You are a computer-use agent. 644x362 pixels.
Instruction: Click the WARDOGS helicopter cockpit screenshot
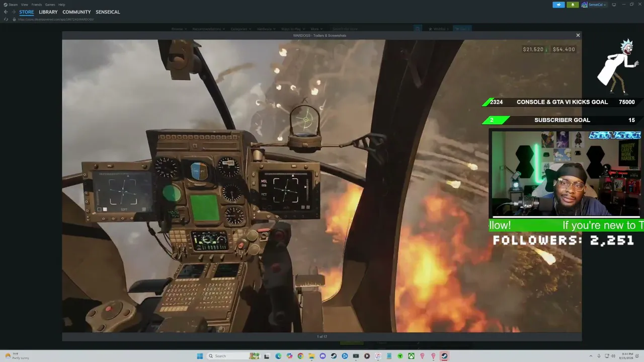point(322,186)
